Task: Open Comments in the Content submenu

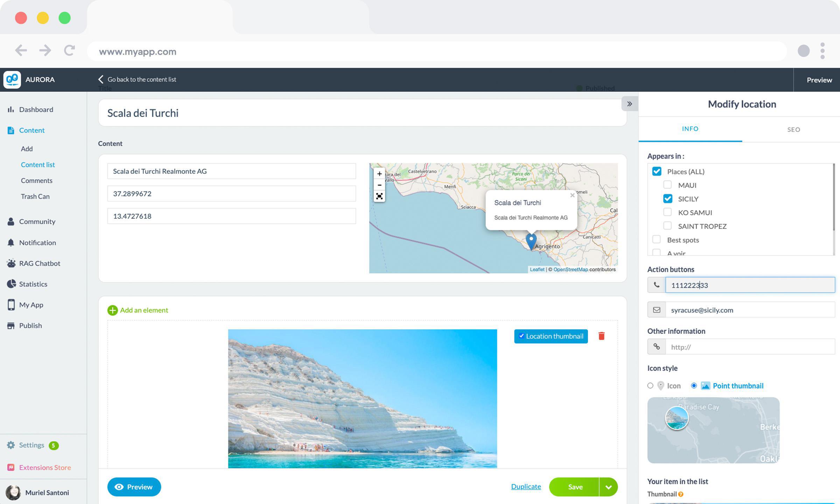Action: coord(36,181)
